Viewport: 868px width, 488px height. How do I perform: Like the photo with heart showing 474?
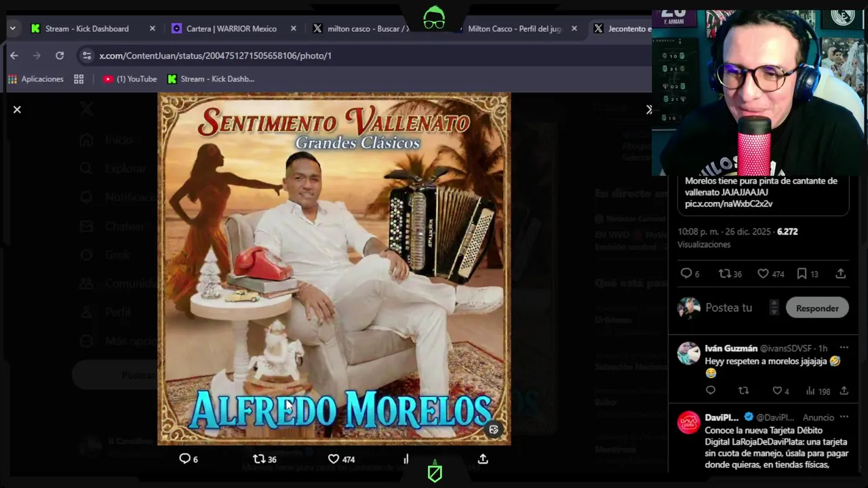334,459
